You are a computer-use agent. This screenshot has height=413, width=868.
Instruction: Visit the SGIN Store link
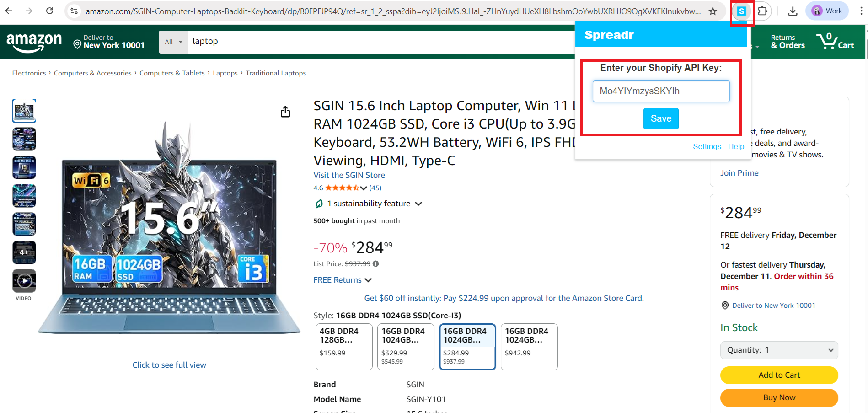tap(349, 175)
